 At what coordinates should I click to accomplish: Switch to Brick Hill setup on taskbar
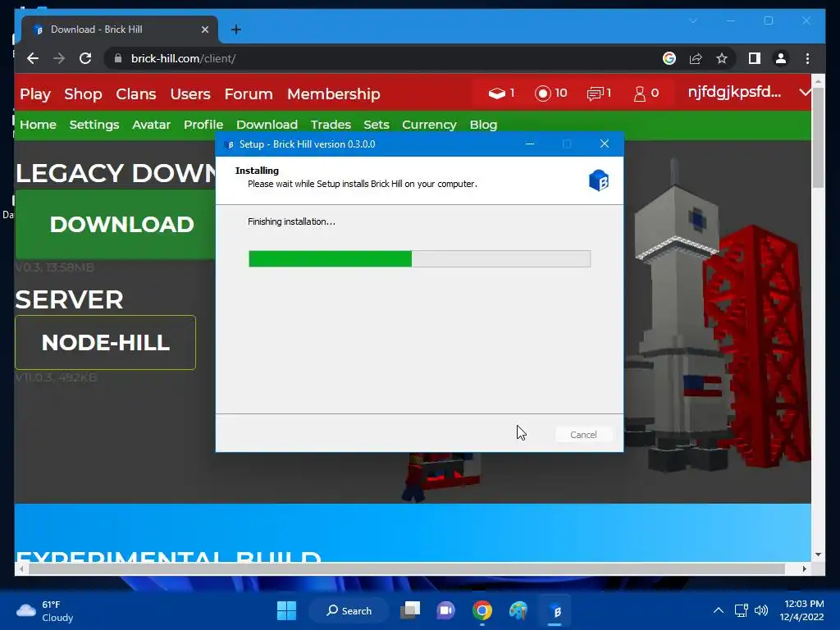[555, 610]
